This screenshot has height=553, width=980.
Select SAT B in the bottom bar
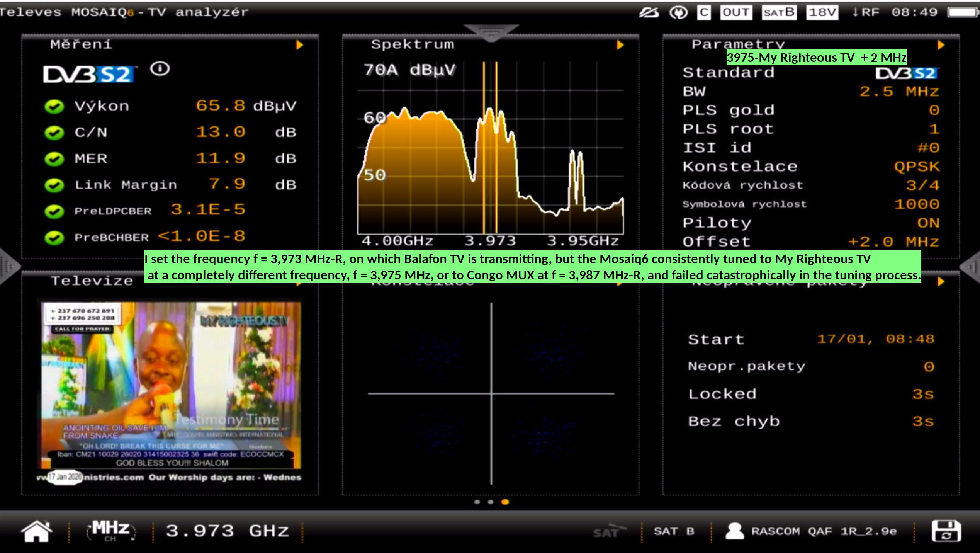pyautogui.click(x=674, y=531)
